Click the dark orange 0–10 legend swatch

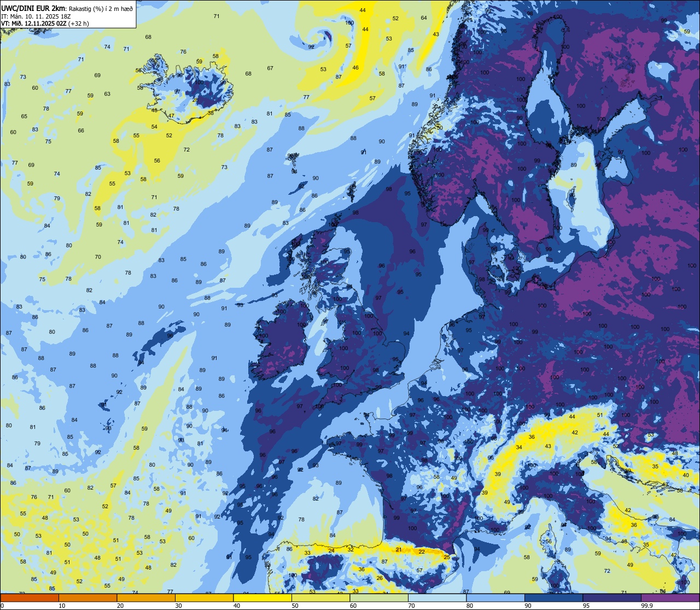(30, 597)
